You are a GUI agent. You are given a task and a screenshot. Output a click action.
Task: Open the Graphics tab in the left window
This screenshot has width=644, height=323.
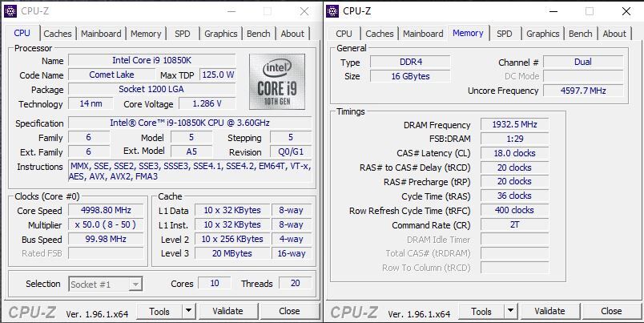pos(220,34)
